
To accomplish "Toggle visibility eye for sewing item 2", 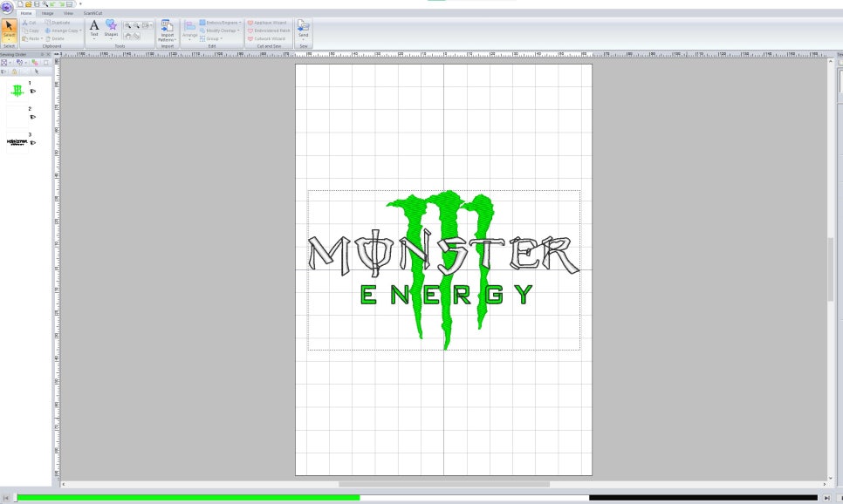I will pyautogui.click(x=33, y=117).
